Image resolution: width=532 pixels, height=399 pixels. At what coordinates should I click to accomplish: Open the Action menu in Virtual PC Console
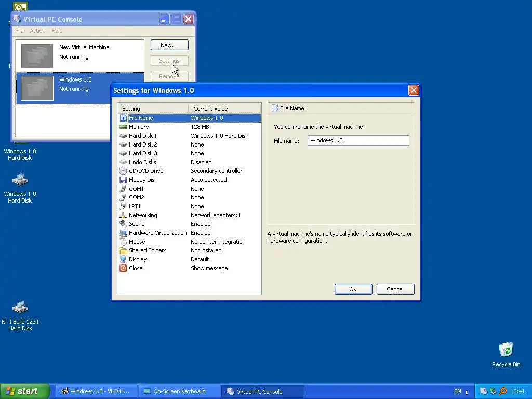[37, 31]
